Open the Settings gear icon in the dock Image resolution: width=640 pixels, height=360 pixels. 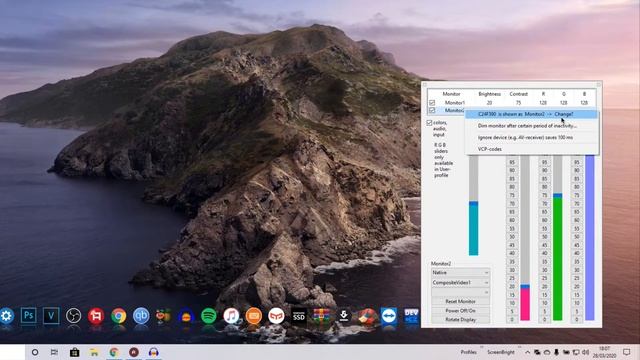click(6, 316)
